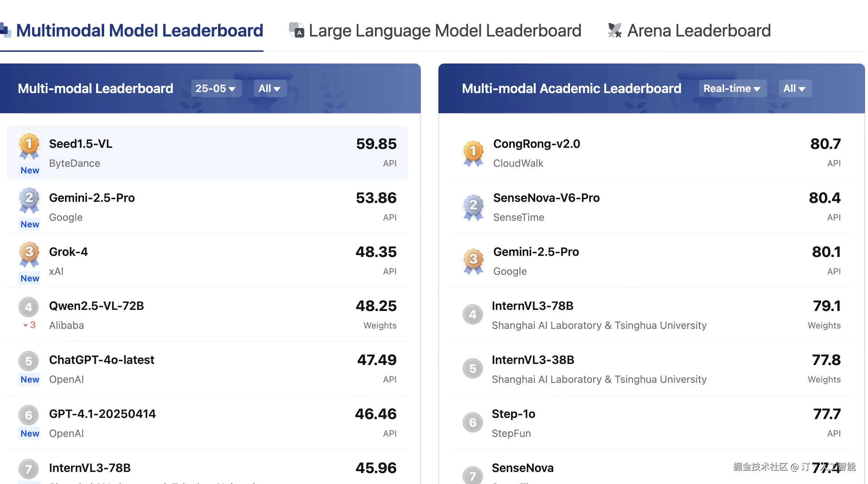This screenshot has width=868, height=484.
Task: Click the rank drop indicator under Qwen2.5-VL-72B
Action: 30,325
